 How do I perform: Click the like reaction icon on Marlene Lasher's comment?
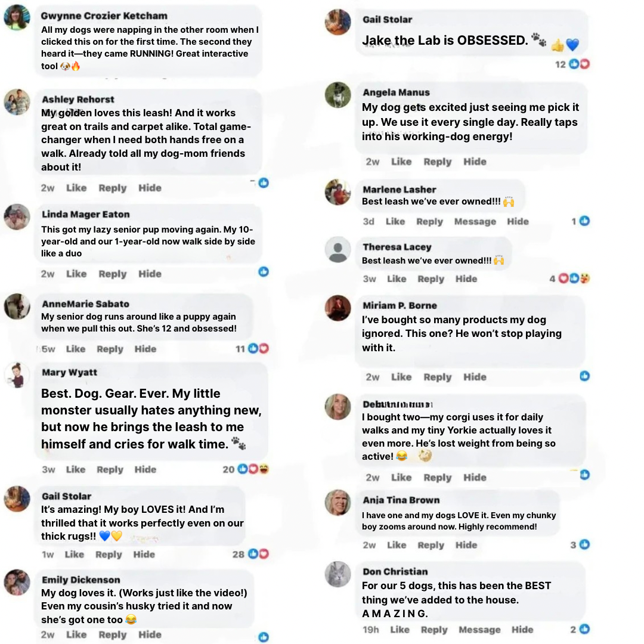(x=584, y=221)
